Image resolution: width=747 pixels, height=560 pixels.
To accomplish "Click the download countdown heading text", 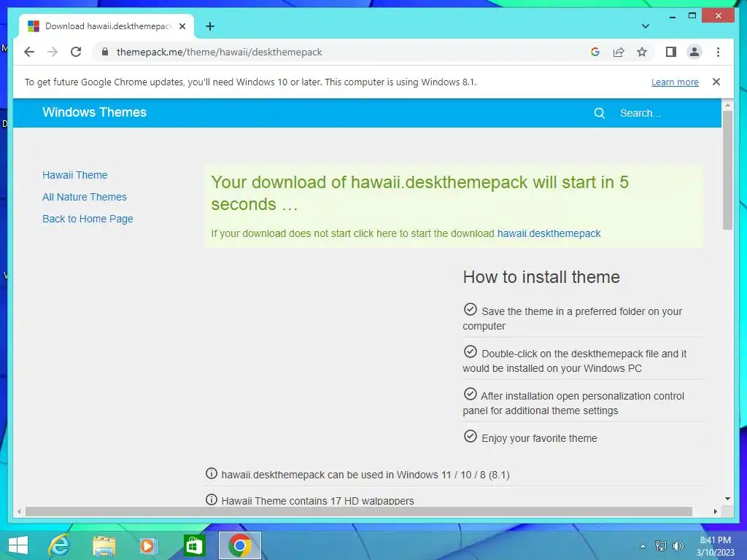I will pos(419,192).
